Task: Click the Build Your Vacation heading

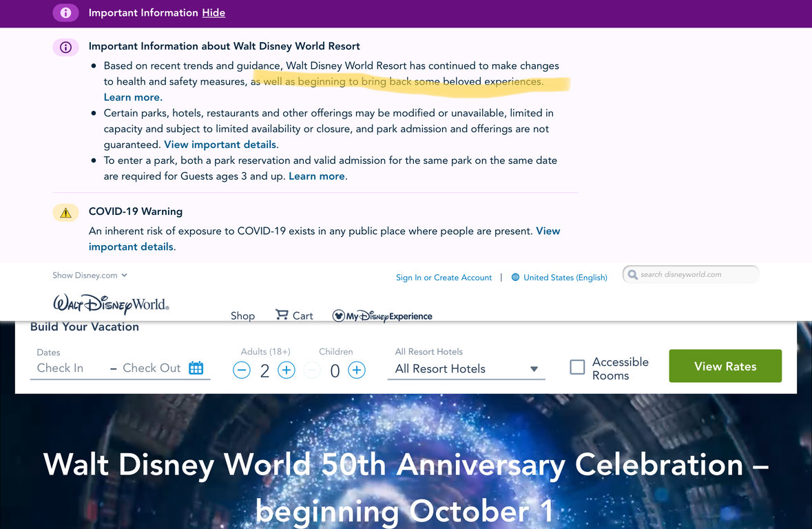Action: (x=85, y=326)
